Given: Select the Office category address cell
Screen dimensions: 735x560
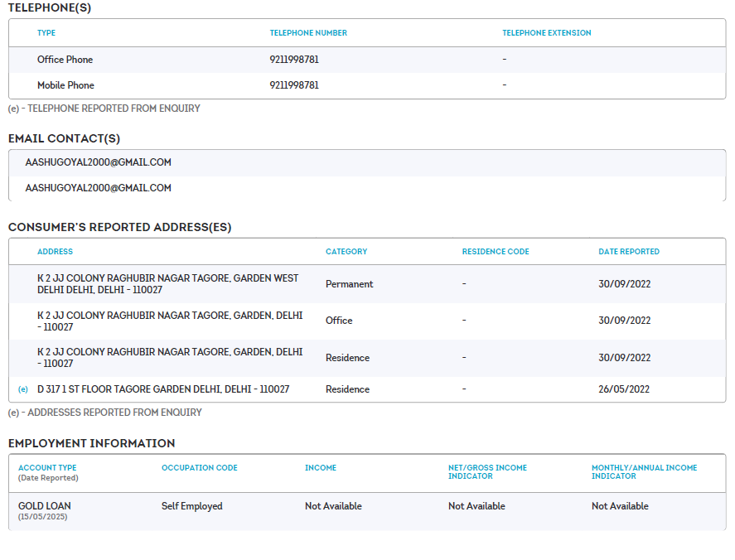Looking at the screenshot, I should coord(170,321).
